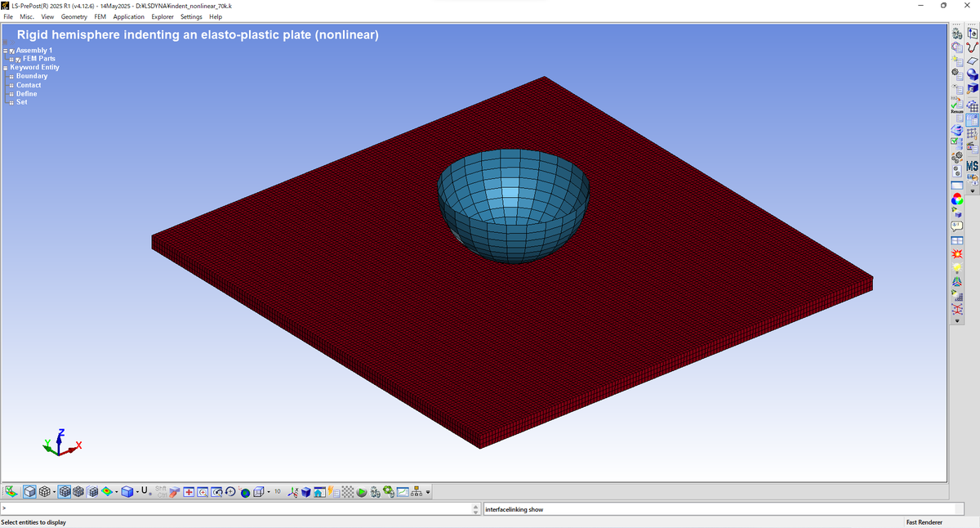
Task: Open the Help menu
Action: point(216,16)
